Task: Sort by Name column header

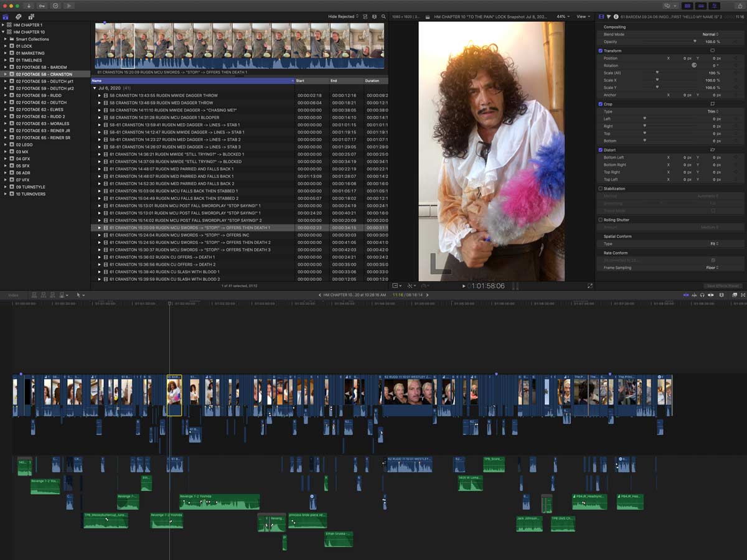Action: tap(193, 81)
